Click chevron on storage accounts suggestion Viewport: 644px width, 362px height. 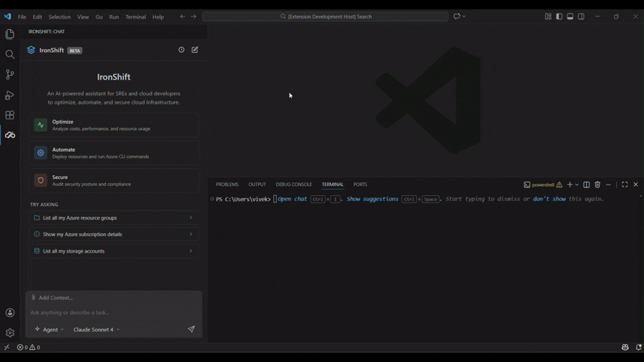tap(190, 251)
